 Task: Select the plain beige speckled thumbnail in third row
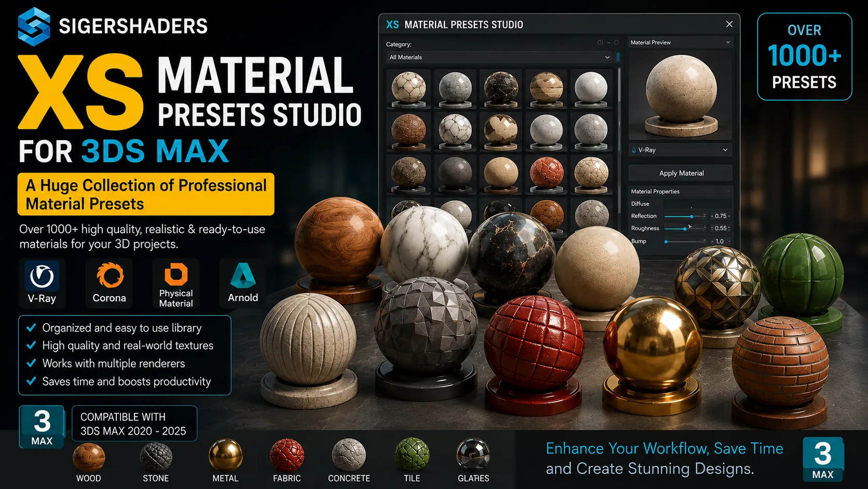(x=500, y=175)
